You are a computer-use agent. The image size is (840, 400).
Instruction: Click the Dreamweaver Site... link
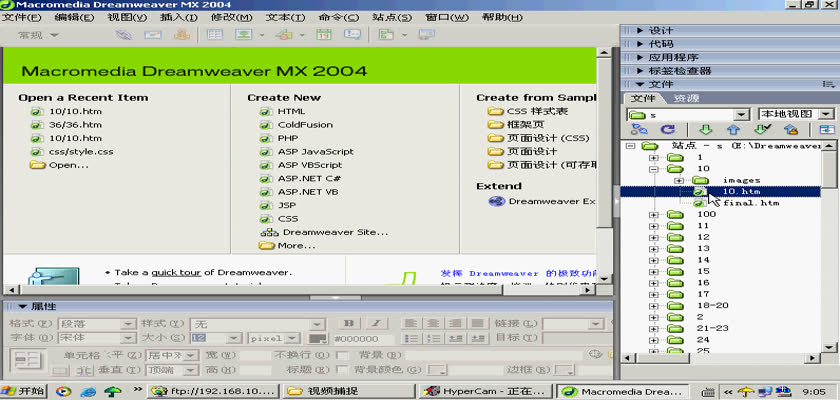[x=335, y=232]
